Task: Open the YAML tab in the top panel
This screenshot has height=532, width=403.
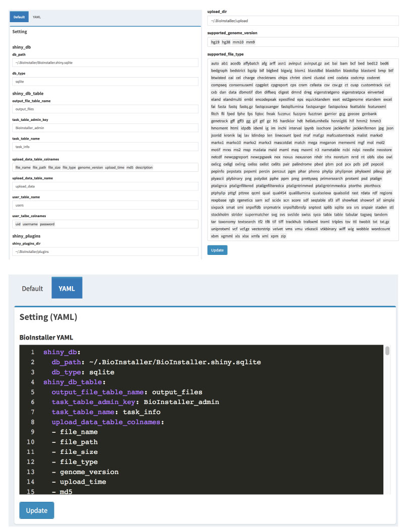Action: [x=37, y=17]
